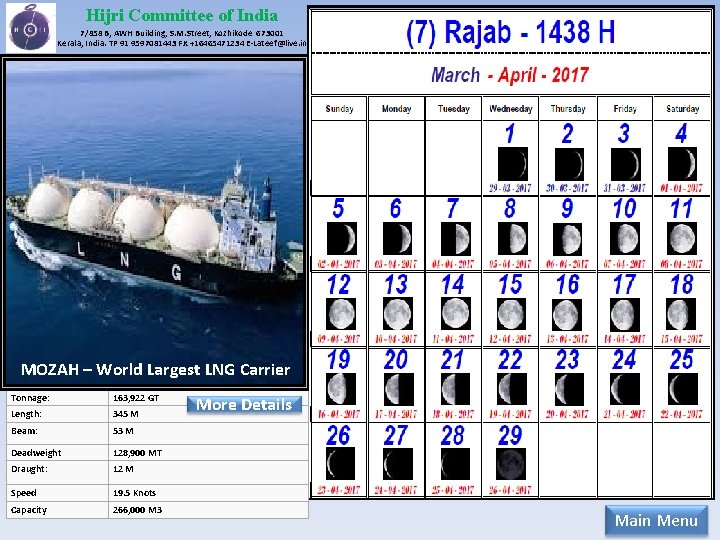Select the moon icon for day 19
The height and width of the screenshot is (540, 720).
click(341, 389)
